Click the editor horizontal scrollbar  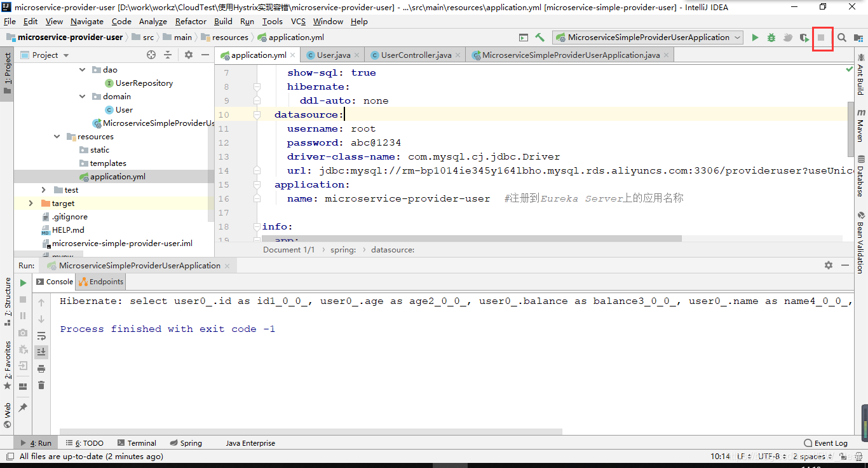(471, 238)
